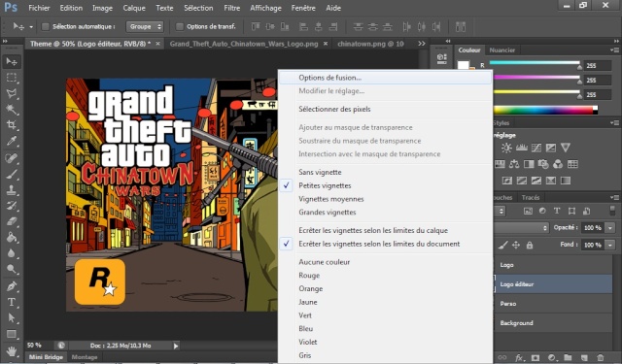The width and height of the screenshot is (622, 364).
Task: Open the status bar info arrow
Action: click(176, 346)
